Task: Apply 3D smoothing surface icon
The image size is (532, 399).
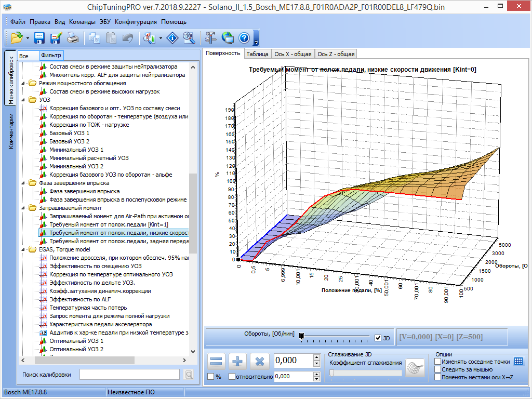Action: [x=415, y=368]
